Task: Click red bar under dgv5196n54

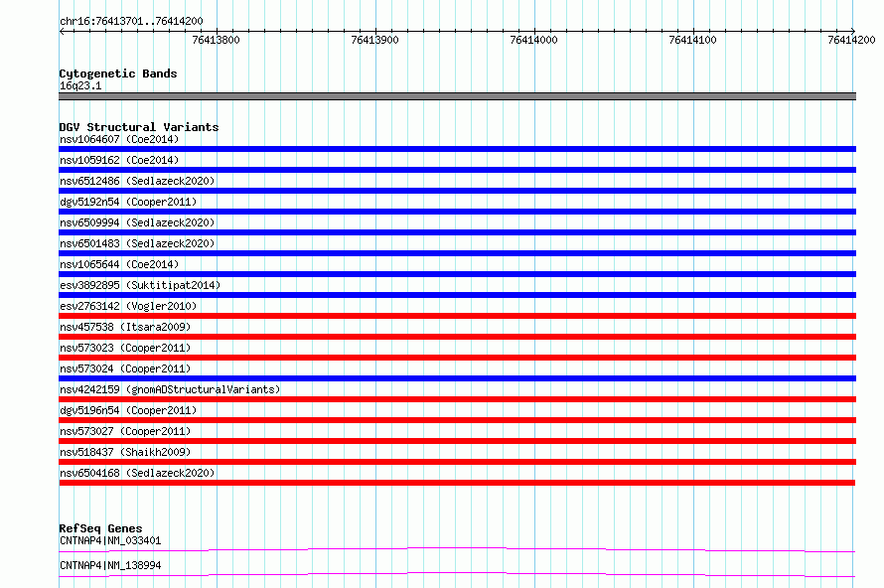Action: [457, 420]
